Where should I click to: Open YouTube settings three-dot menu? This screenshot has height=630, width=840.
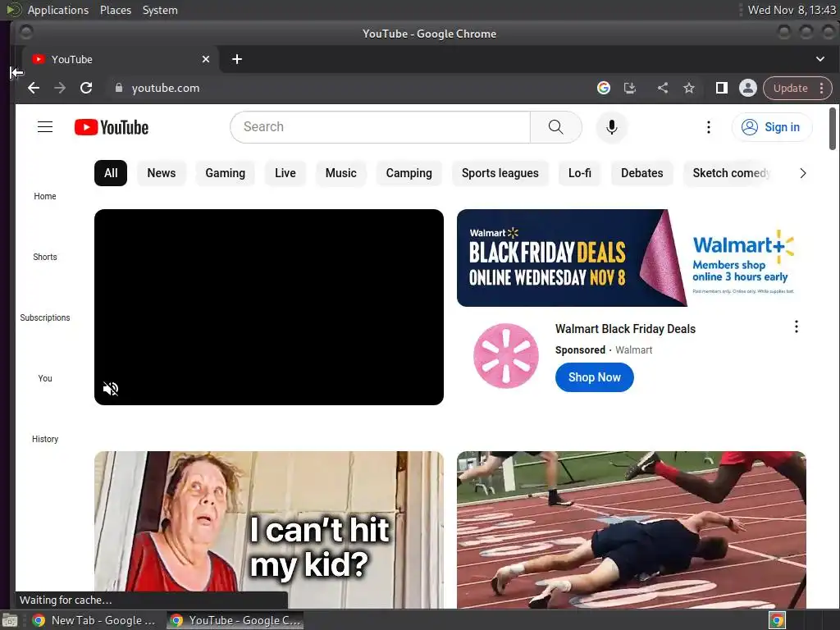(708, 127)
